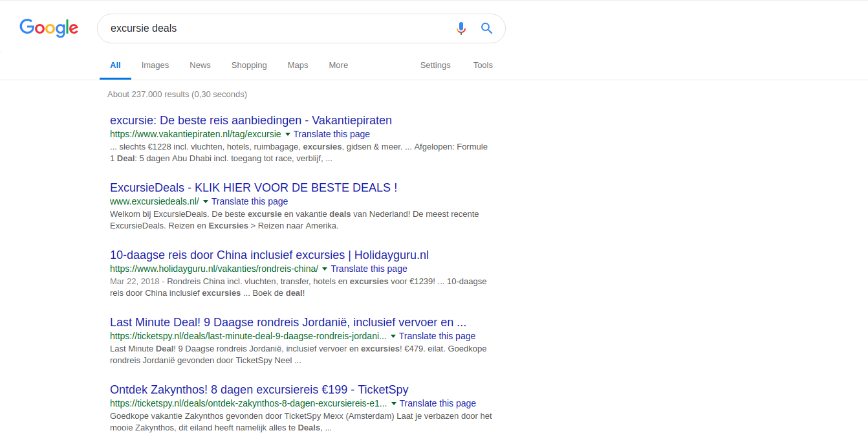Click the holidayguru.nl/vakanties/rondreis-china/ URL text
This screenshot has height=446, width=868.
(214, 269)
